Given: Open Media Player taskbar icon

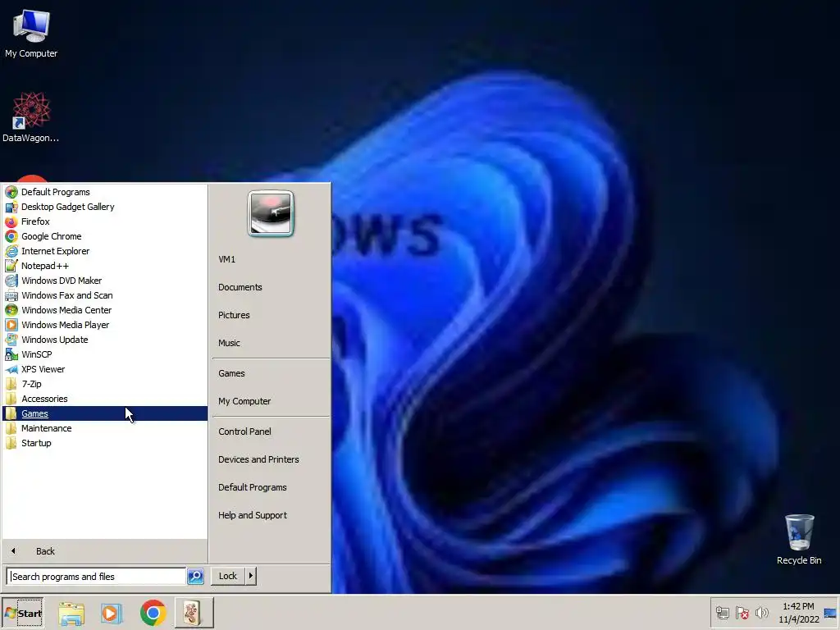Looking at the screenshot, I should pyautogui.click(x=112, y=613).
